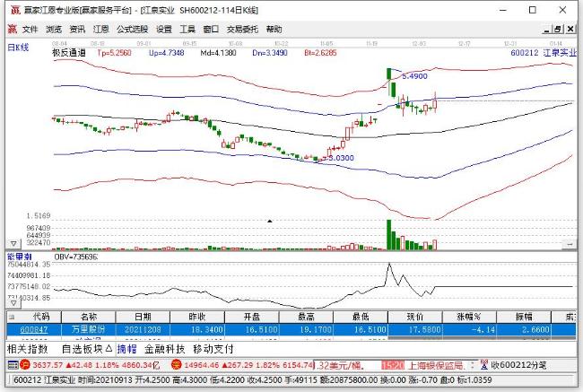
Task: Sort the table by the 名称 column header
Action: click(x=89, y=317)
